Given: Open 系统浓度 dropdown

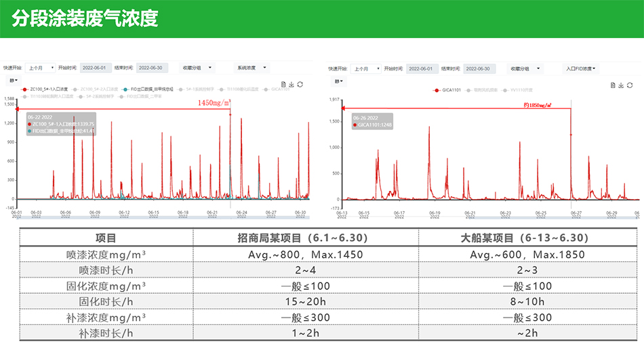Looking at the screenshot, I should (x=251, y=68).
